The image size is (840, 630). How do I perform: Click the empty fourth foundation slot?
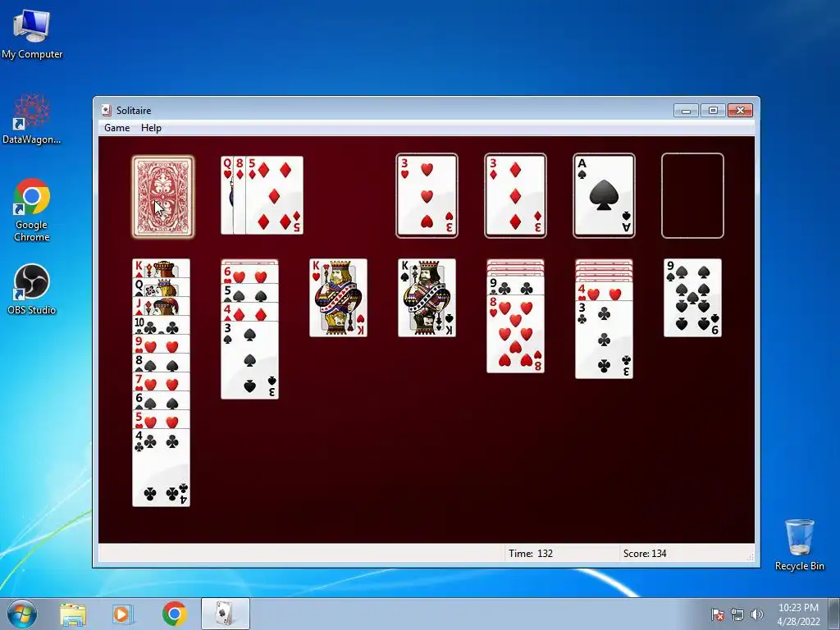pos(692,195)
